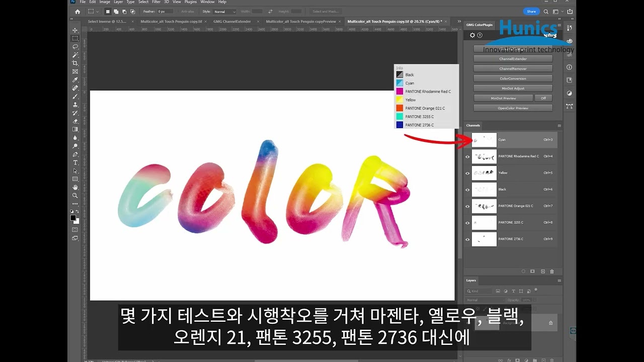Select the Cyan channel thumbnail
The image size is (644, 362).
coord(484,140)
